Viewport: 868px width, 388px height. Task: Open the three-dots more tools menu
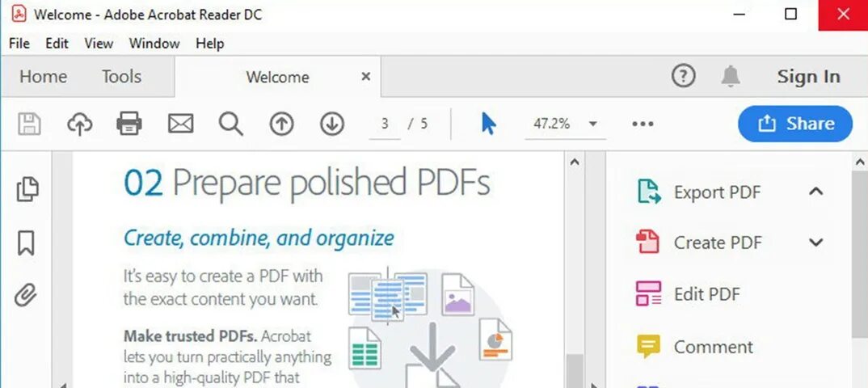(x=643, y=124)
